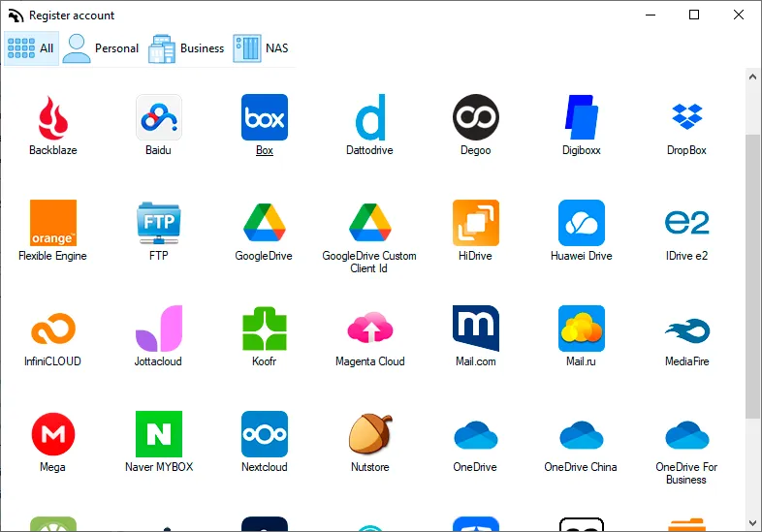The width and height of the screenshot is (762, 532).
Task: Choose the FTP folder icon
Action: [159, 223]
